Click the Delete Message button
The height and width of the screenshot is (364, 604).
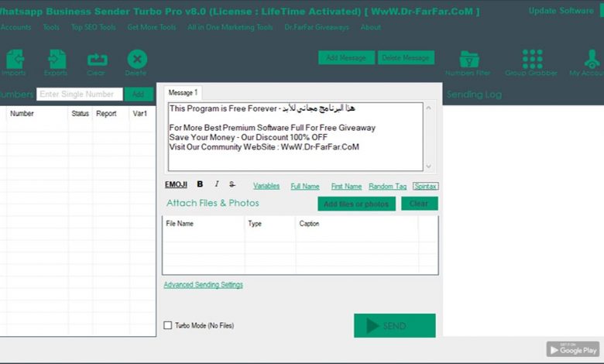pos(406,58)
